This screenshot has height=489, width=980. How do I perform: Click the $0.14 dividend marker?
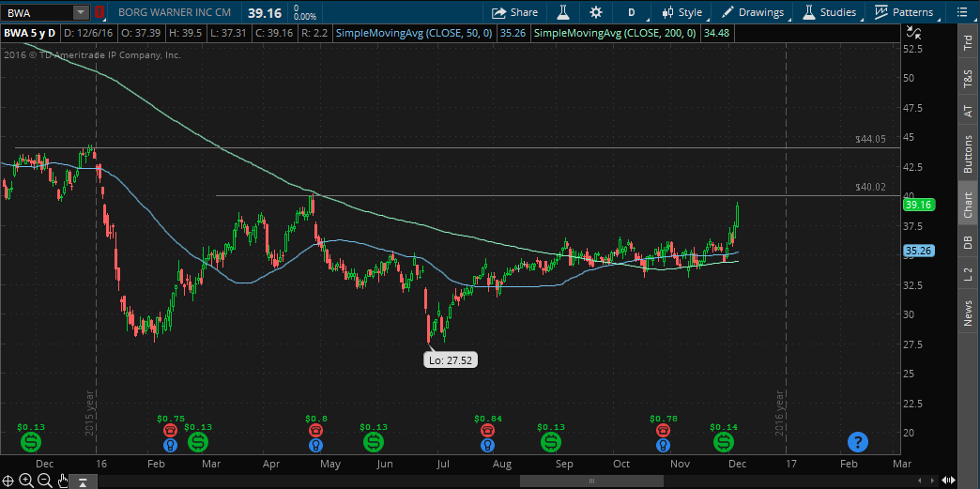tap(723, 440)
